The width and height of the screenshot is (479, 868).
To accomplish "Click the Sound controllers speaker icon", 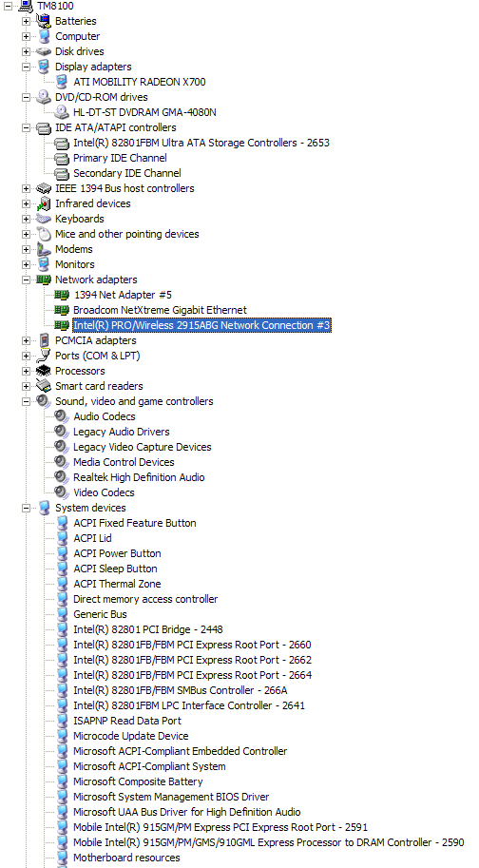I will click(x=44, y=401).
